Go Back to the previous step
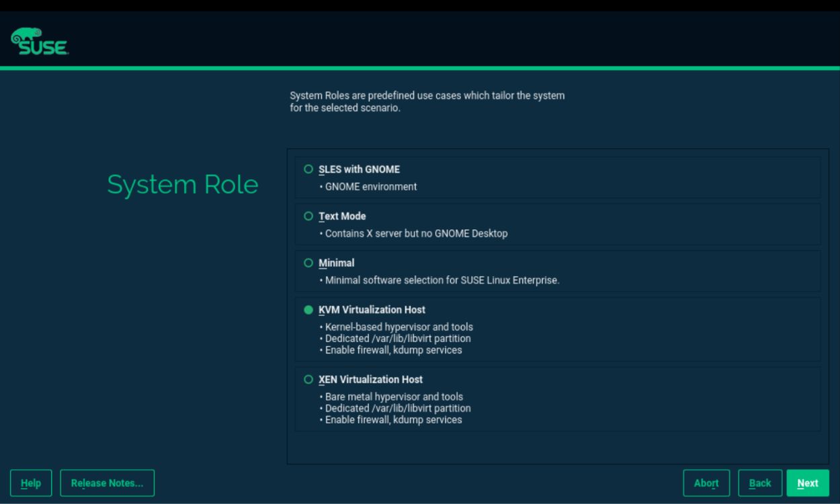This screenshot has width=840, height=504. pos(760,482)
